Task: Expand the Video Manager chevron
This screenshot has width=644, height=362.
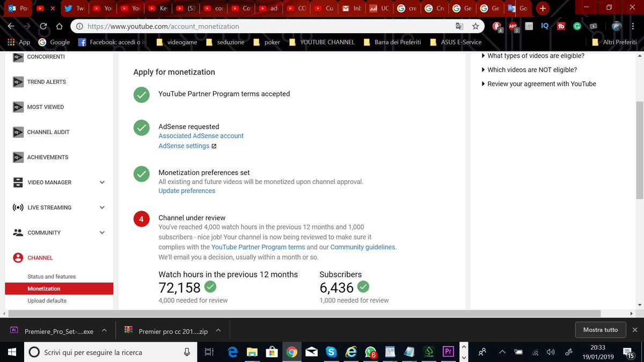Action: click(102, 182)
